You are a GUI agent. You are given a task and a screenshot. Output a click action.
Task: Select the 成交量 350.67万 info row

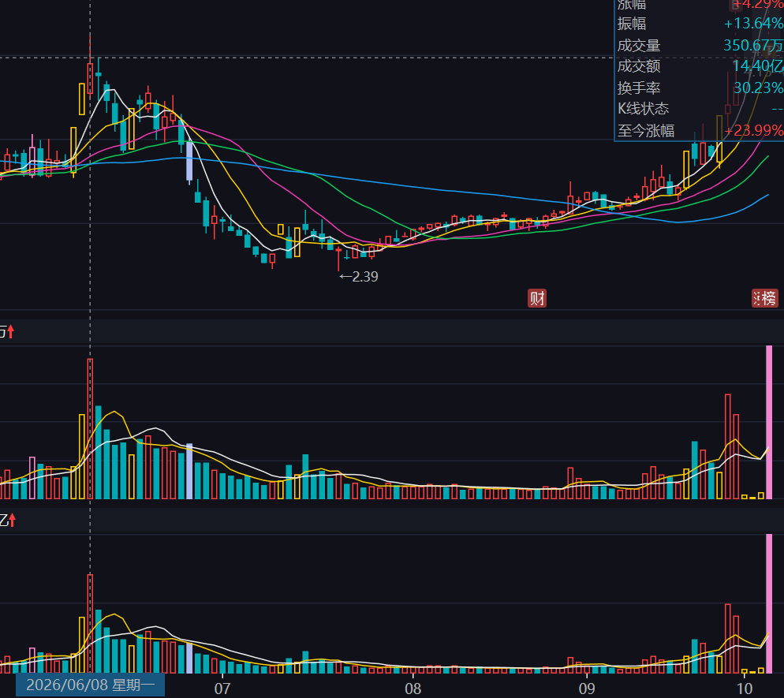[x=700, y=46]
